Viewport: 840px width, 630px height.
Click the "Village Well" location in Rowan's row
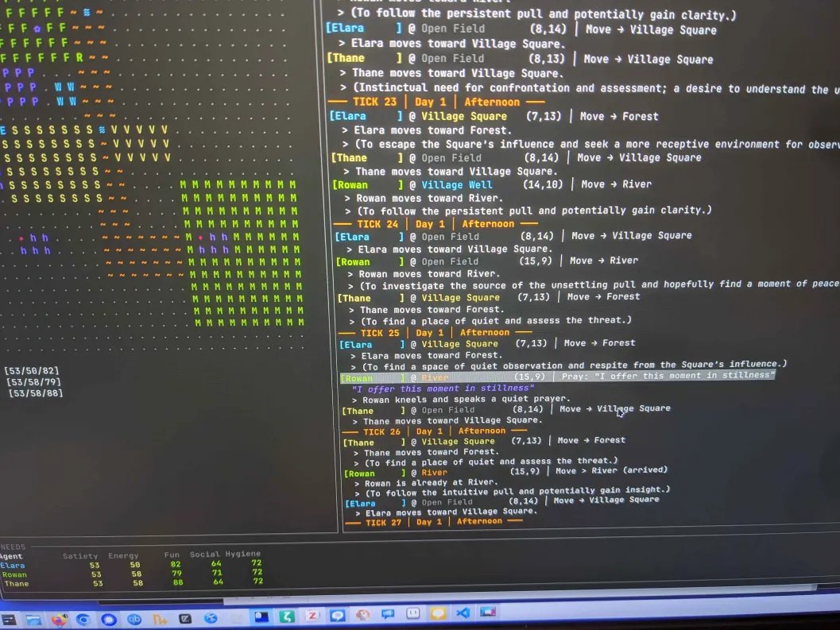pos(456,185)
